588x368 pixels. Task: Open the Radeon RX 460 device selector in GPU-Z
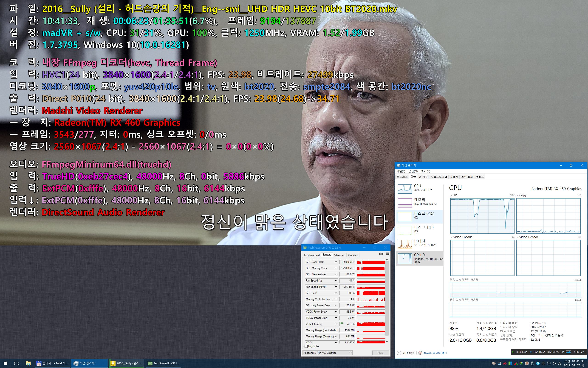[328, 353]
